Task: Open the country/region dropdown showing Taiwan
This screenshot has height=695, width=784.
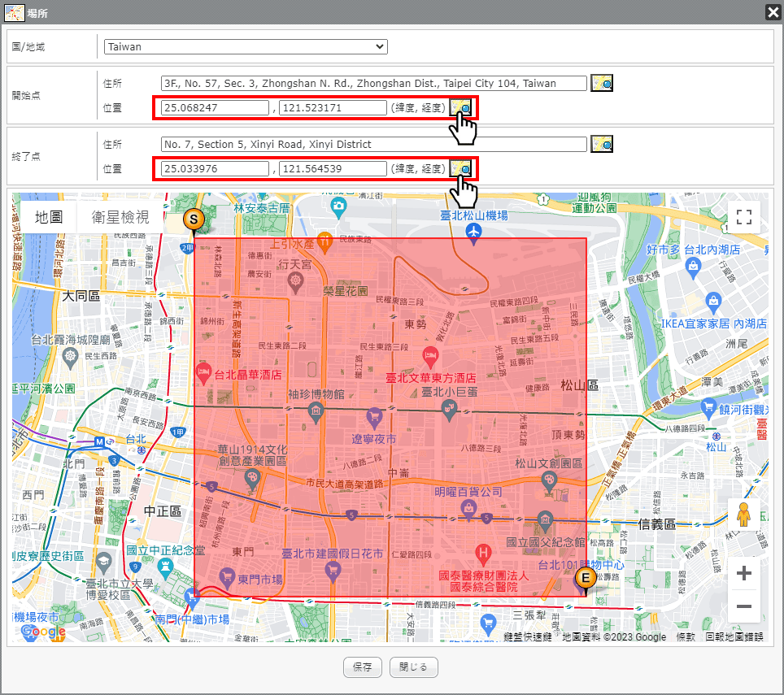Action: pyautogui.click(x=246, y=46)
